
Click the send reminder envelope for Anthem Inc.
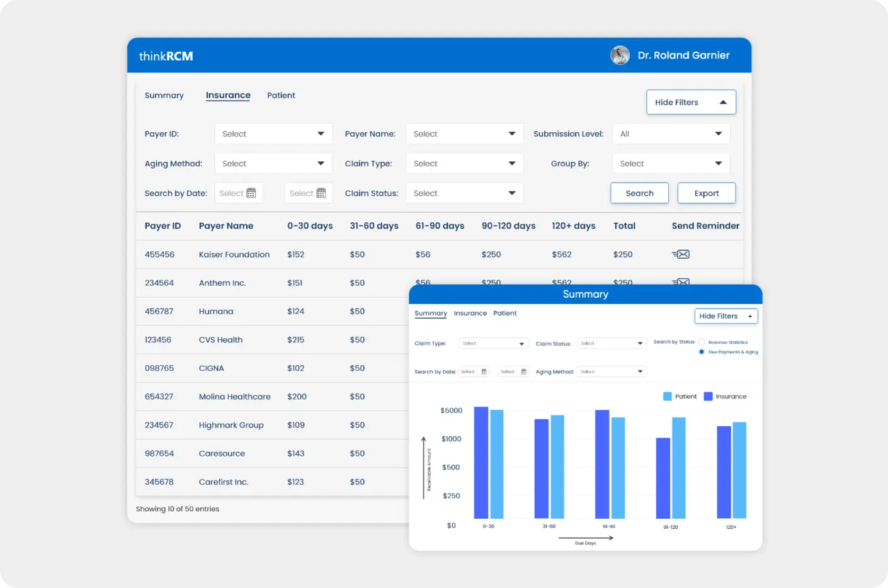pyautogui.click(x=681, y=283)
